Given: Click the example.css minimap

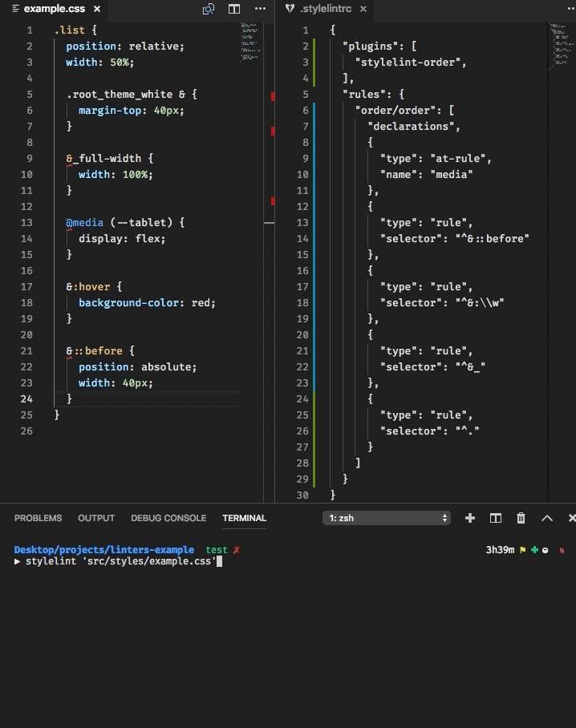Looking at the screenshot, I should click(x=250, y=42).
